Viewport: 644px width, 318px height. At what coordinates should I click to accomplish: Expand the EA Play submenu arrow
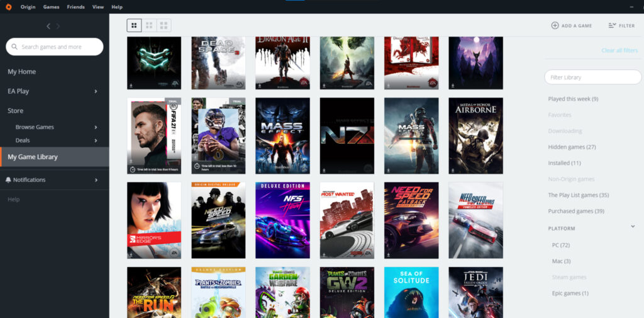click(x=96, y=91)
